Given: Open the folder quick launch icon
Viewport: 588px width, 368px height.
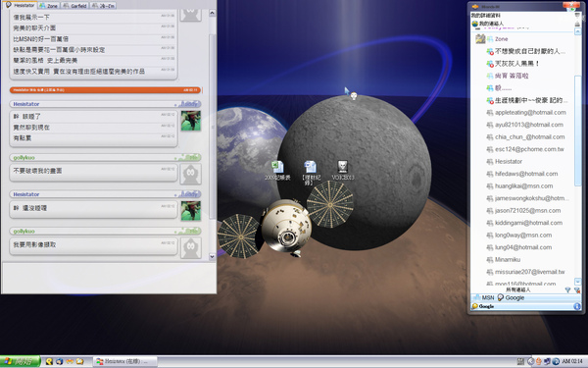Looking at the screenshot, I should tap(80, 361).
